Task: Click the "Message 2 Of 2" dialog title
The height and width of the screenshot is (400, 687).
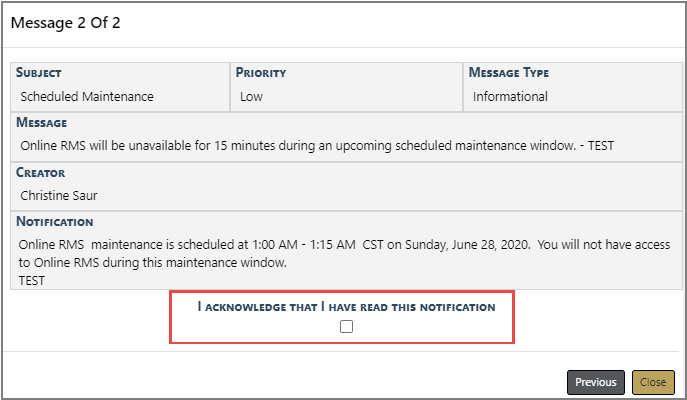Action: pos(66,21)
